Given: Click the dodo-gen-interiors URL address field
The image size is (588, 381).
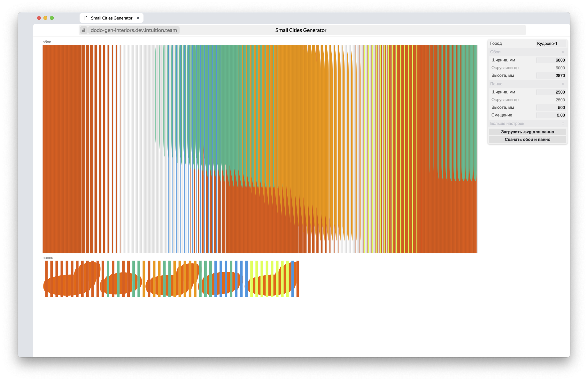Looking at the screenshot, I should pyautogui.click(x=134, y=30).
